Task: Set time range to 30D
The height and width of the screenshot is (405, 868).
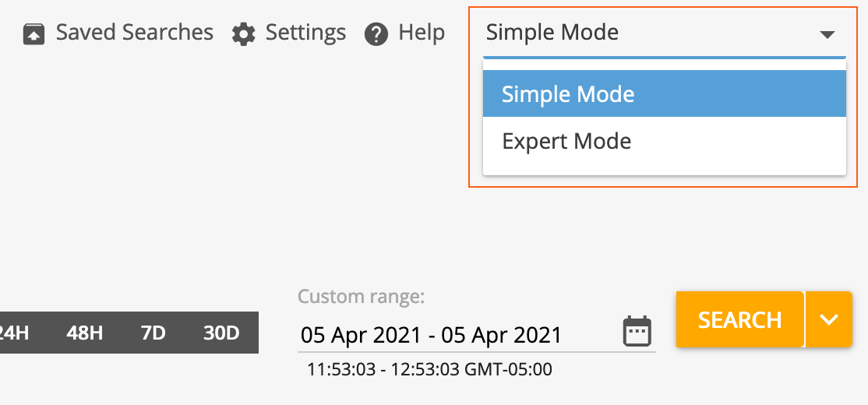Action: pos(221,333)
